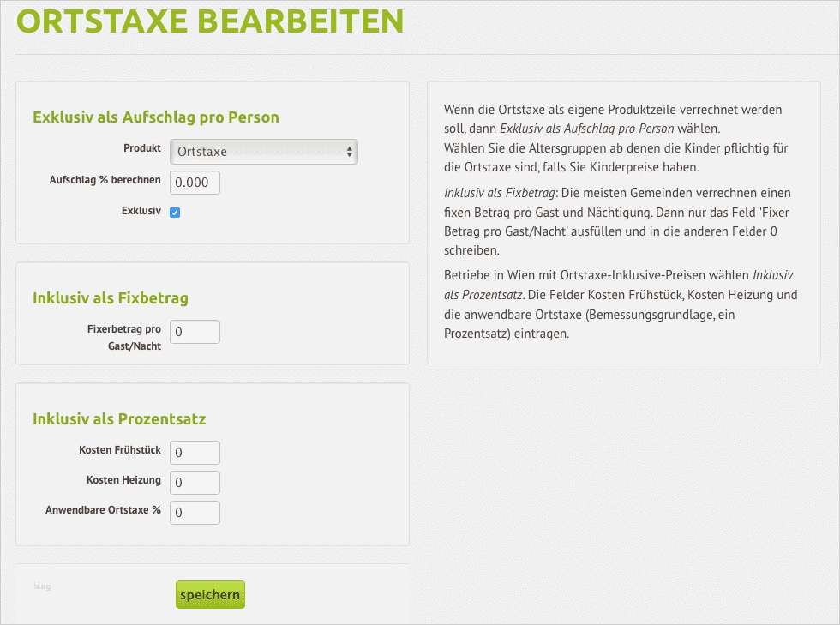The image size is (840, 625).
Task: Click the Kosten Heizung label text
Action: (123, 480)
